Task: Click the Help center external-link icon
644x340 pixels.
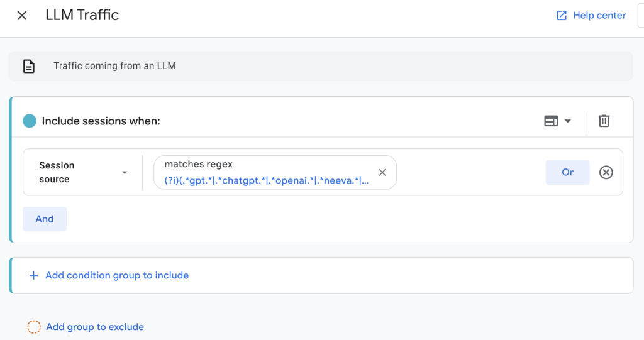Action: (x=562, y=16)
